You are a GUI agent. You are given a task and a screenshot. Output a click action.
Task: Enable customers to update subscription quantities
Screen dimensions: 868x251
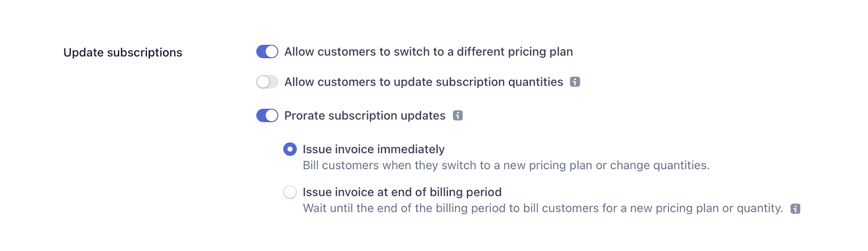tap(267, 82)
